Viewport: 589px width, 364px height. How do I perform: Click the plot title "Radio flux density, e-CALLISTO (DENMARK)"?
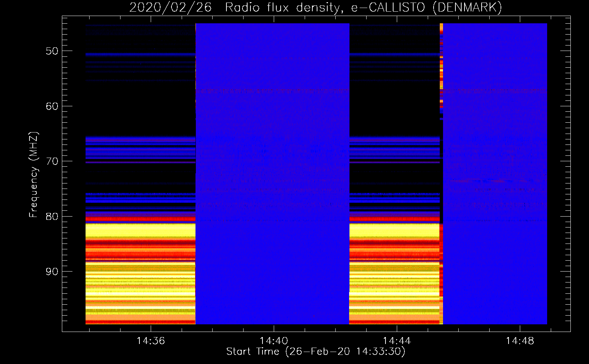(363, 7)
